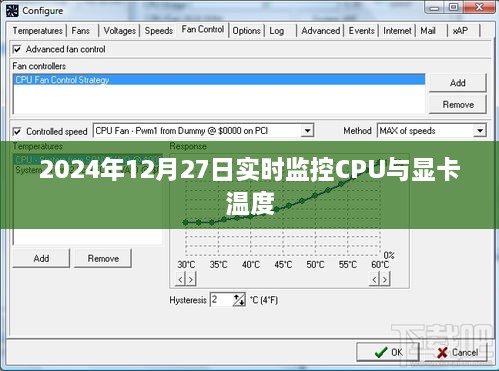Toggle the Controlled speed checkbox
Viewport: 499px width, 371px height.
(17, 131)
